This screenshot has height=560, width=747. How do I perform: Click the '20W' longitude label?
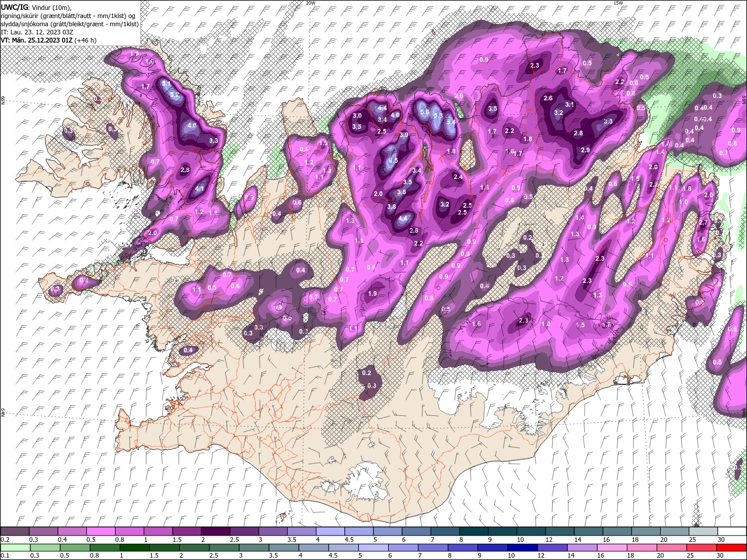[x=310, y=3]
